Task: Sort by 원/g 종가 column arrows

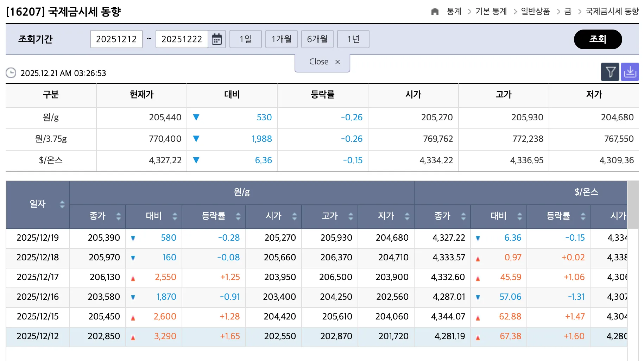Action: coord(119,216)
